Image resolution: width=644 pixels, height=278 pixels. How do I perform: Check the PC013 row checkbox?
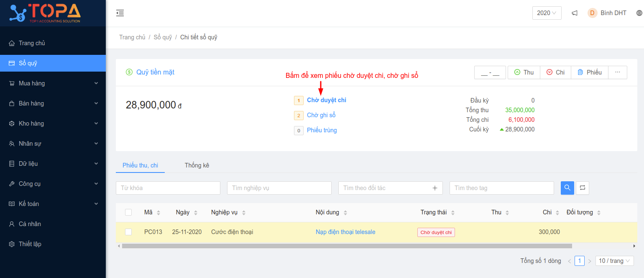128,232
